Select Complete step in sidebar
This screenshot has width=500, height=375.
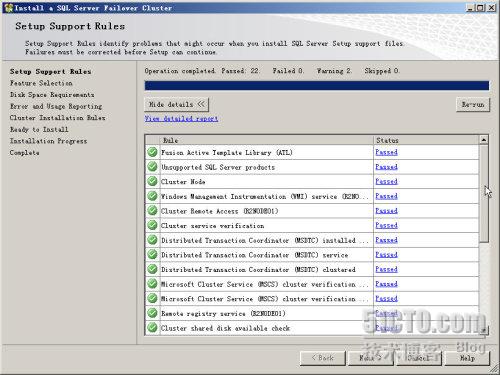tap(24, 153)
